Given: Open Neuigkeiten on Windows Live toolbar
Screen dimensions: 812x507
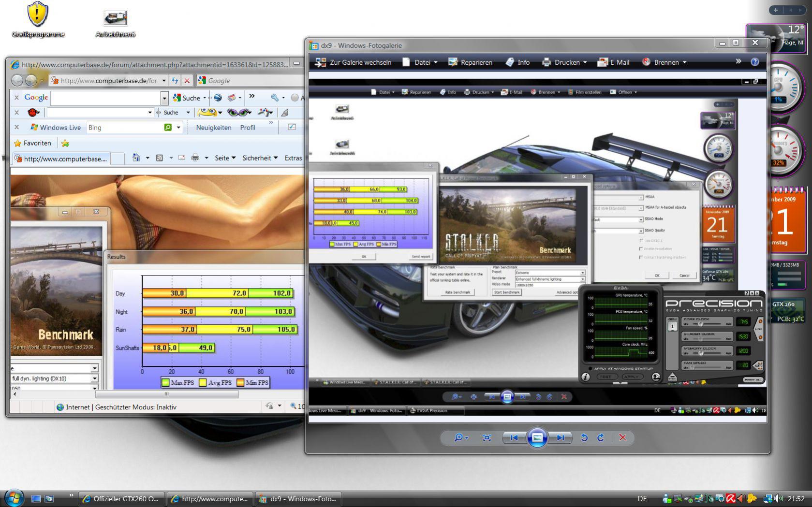Looking at the screenshot, I should (214, 127).
